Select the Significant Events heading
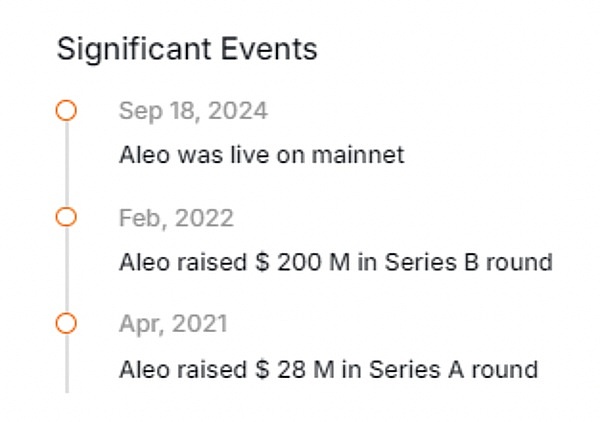 coord(186,49)
